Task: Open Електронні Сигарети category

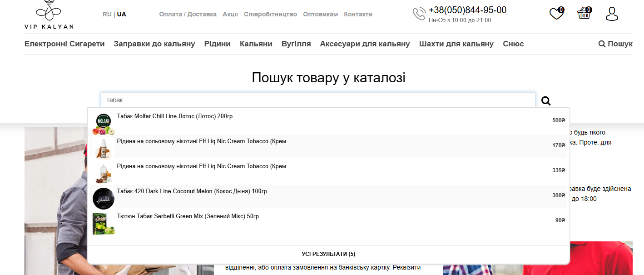Action: (64, 44)
